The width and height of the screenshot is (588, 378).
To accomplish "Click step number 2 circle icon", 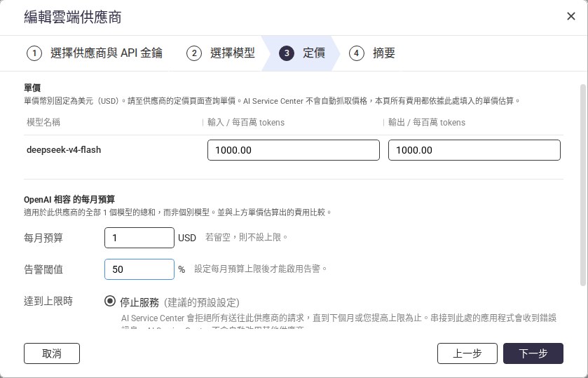I will (x=194, y=53).
